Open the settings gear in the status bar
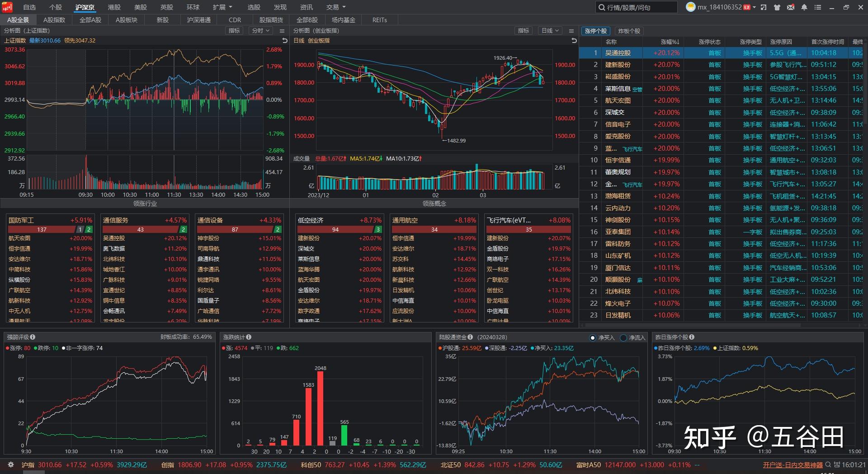 pos(11,465)
